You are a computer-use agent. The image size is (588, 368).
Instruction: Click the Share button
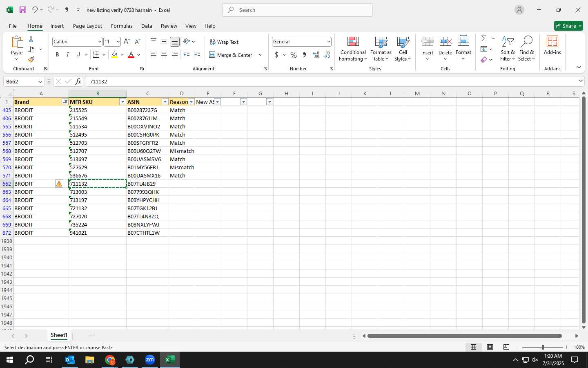click(x=568, y=26)
